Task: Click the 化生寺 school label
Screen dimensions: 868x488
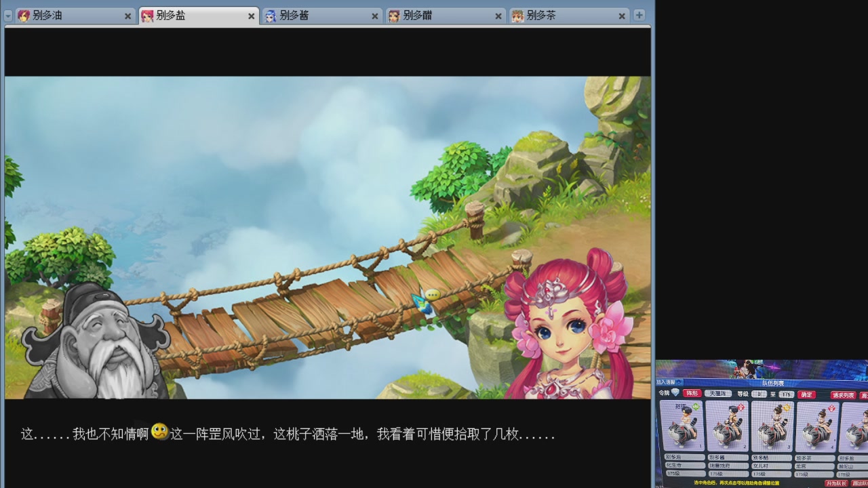Action: coord(684,466)
